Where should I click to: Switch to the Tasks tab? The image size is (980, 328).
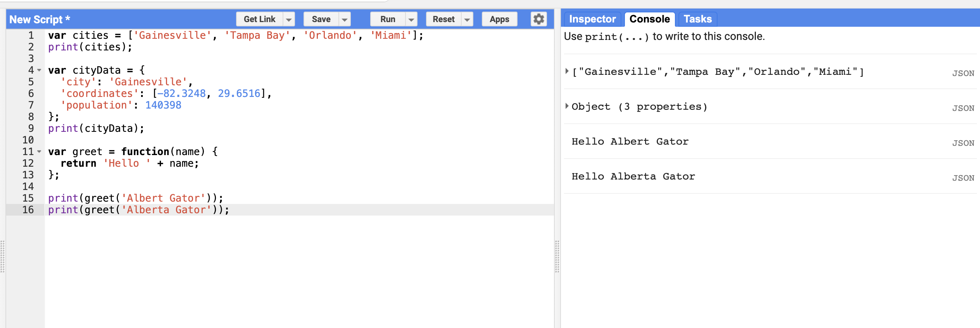click(697, 19)
